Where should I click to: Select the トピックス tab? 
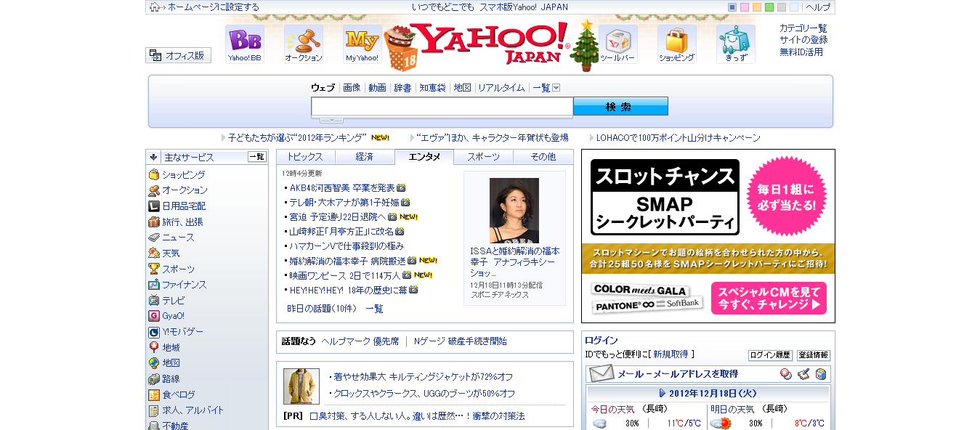tap(306, 157)
